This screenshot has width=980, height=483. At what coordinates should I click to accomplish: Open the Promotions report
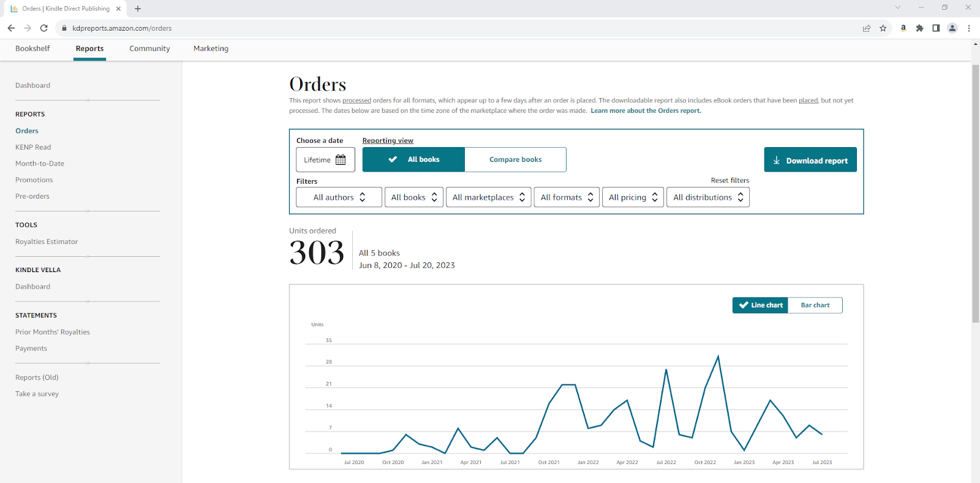point(34,180)
